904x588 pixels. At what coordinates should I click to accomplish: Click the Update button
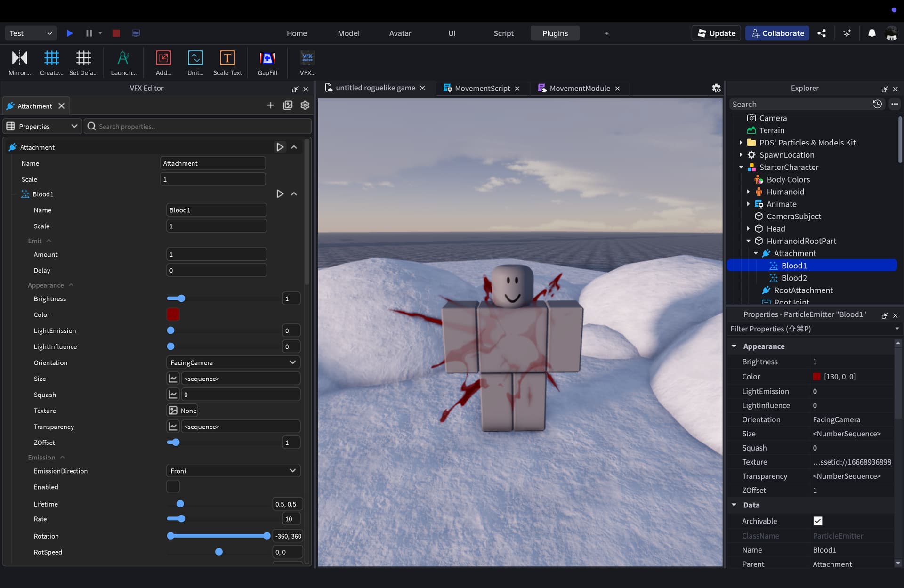point(716,33)
